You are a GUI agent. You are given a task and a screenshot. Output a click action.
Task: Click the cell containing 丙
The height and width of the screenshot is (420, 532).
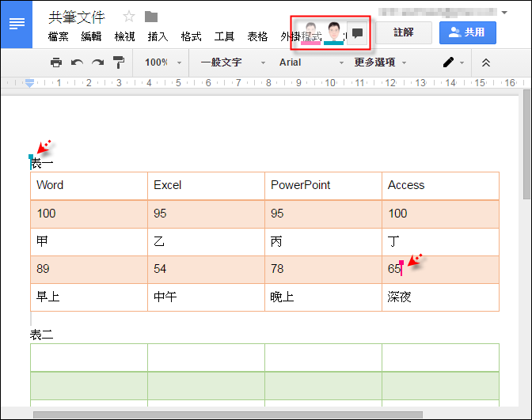(323, 242)
